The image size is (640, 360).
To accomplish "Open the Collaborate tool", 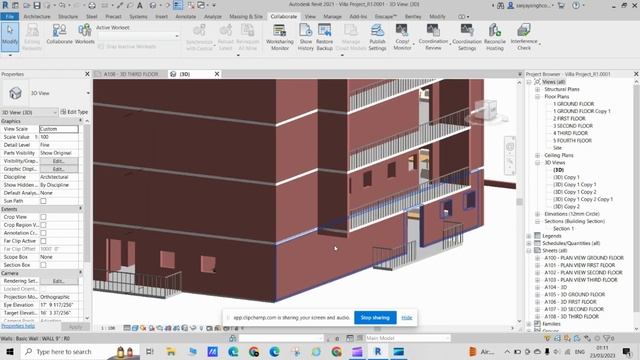I will tap(60, 34).
